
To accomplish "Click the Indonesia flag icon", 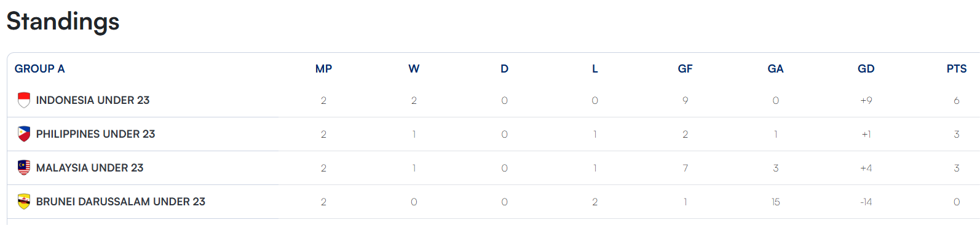I will (x=24, y=100).
